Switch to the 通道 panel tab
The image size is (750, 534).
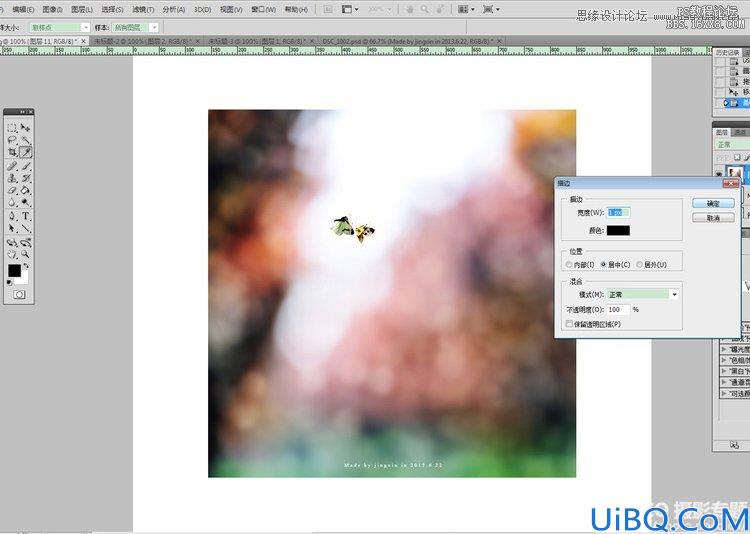pos(740,132)
